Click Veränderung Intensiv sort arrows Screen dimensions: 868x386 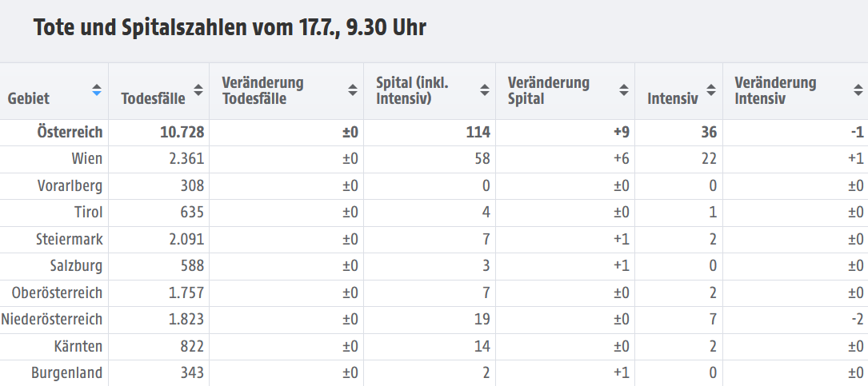tap(858, 90)
